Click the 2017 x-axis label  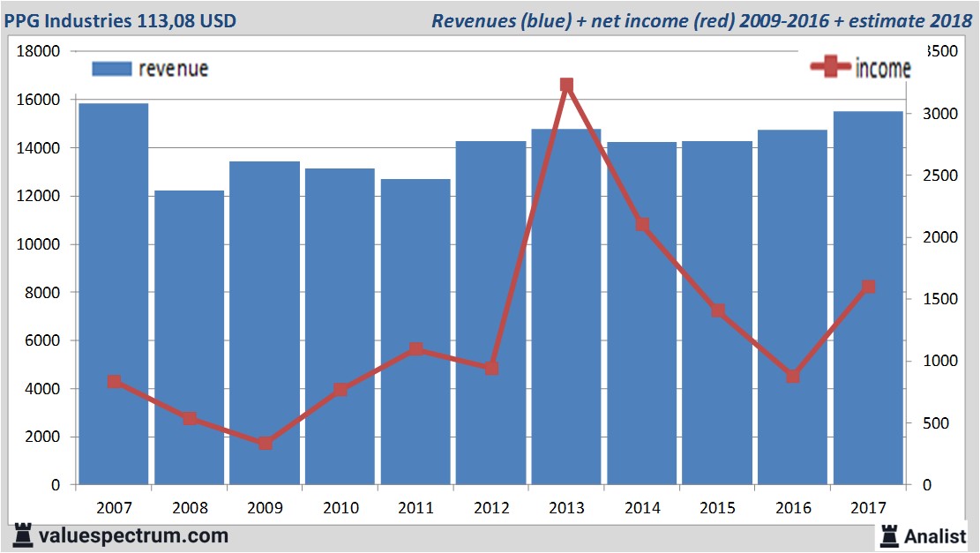pos(868,507)
